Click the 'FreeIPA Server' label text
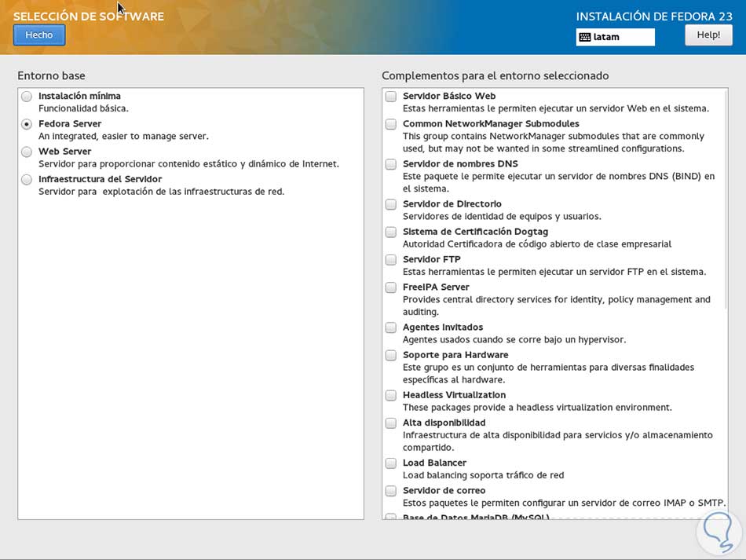Screen dimensions: 746x560 click(436, 287)
